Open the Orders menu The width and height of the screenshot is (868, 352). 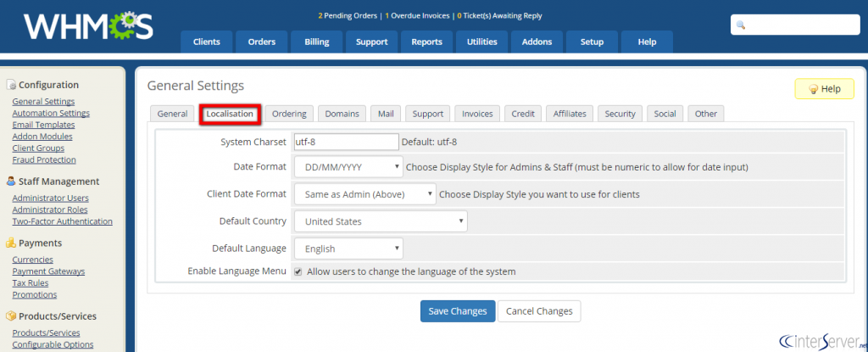click(262, 42)
